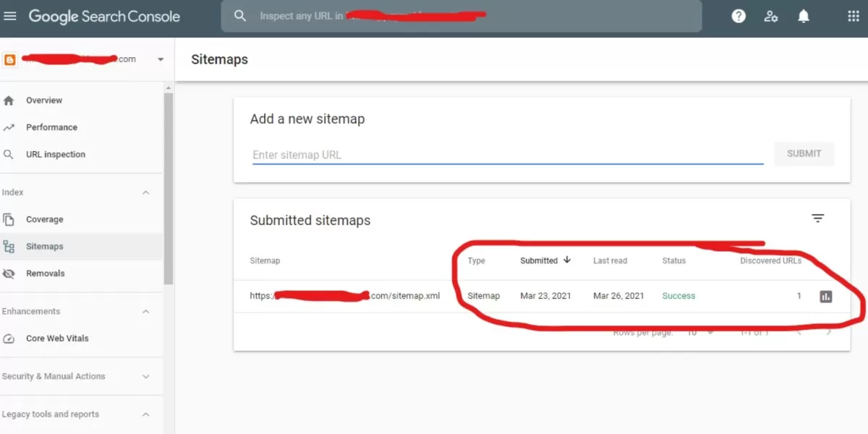The image size is (868, 434).
Task: Collapse Legacy tools and reports section
Action: pos(145,414)
